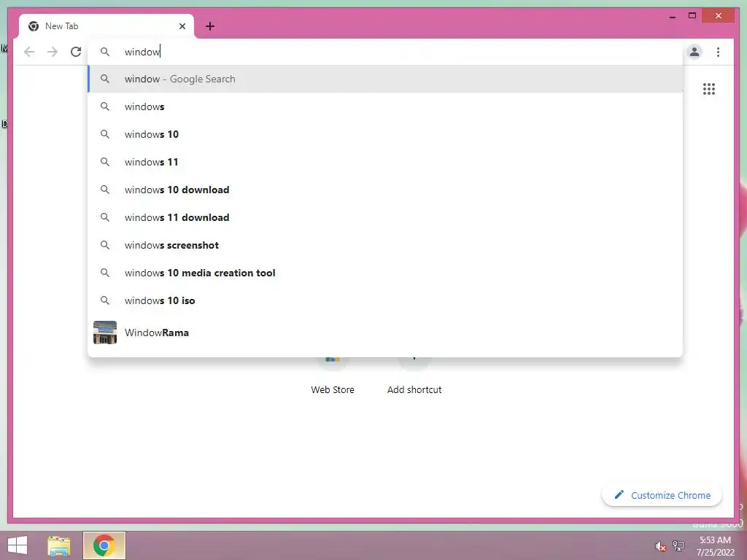Pick the 'windows 11' suggestion
Image resolution: width=747 pixels, height=560 pixels.
pyautogui.click(x=385, y=162)
